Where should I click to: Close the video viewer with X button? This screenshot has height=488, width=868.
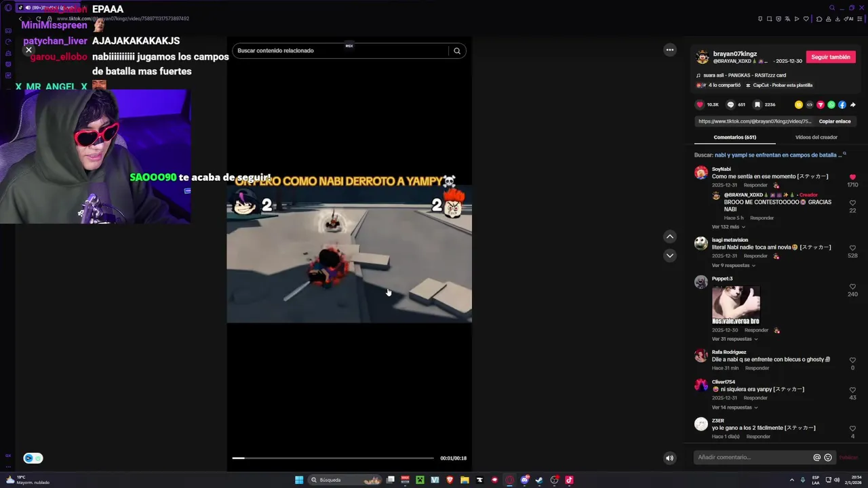pos(28,49)
